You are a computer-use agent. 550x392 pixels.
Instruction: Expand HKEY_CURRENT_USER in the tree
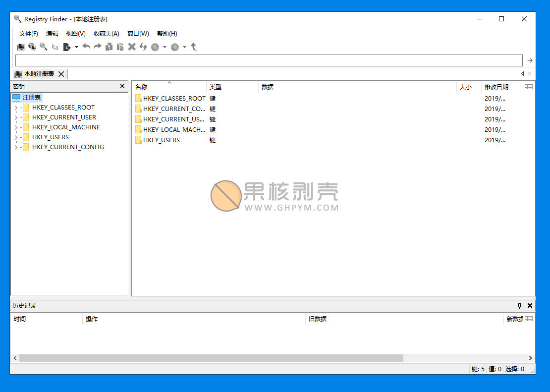pyautogui.click(x=16, y=117)
